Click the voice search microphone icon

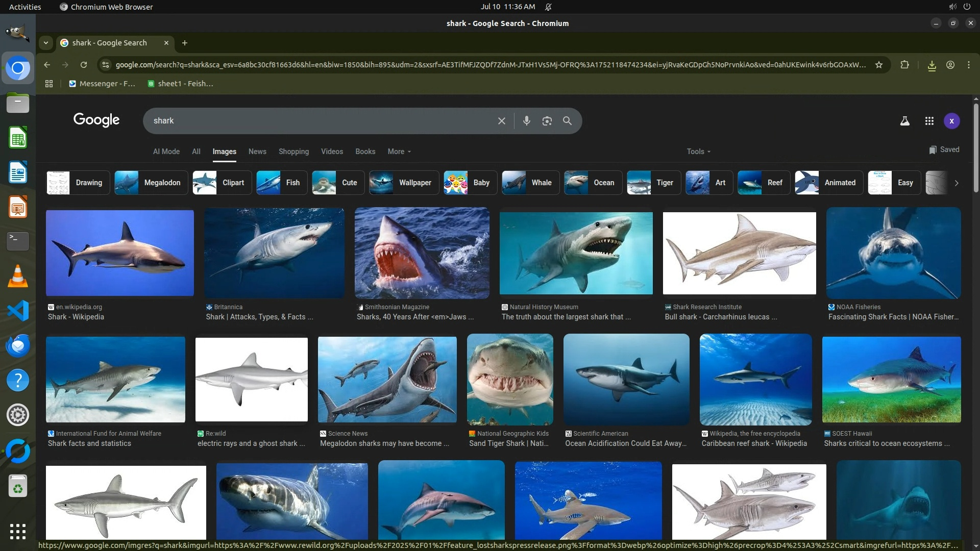[526, 121]
